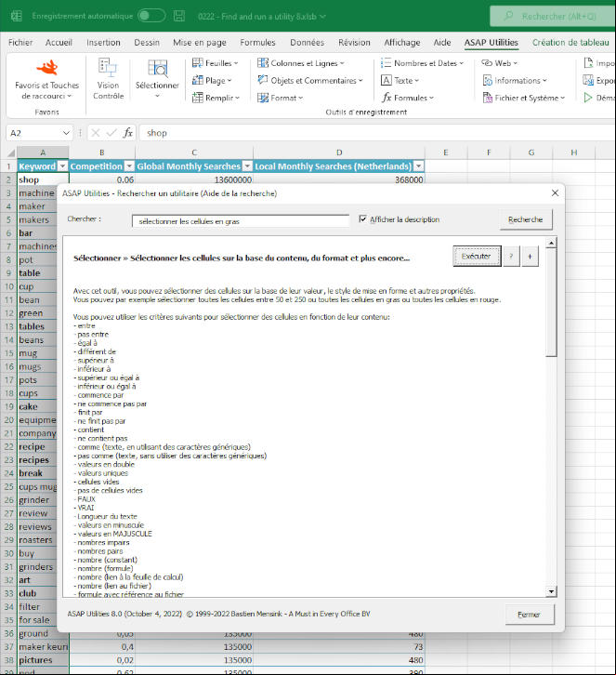Open the Keyword column filter arrow
Viewport: 616px width, 675px height.
[63, 166]
